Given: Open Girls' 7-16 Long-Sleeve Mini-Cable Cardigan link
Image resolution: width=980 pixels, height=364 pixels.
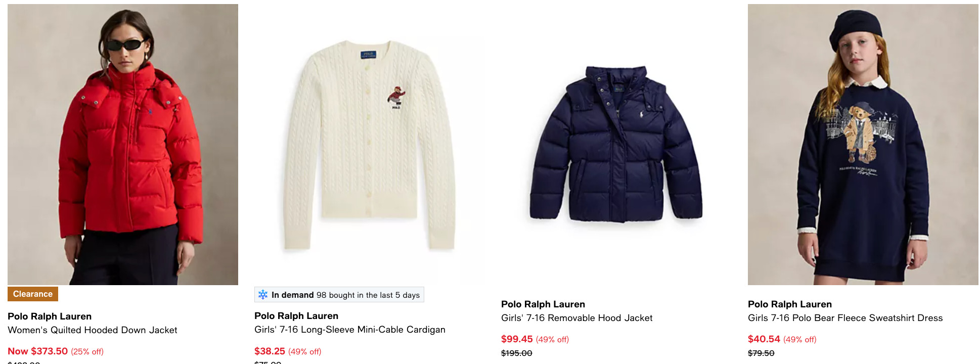Looking at the screenshot, I should (x=350, y=330).
